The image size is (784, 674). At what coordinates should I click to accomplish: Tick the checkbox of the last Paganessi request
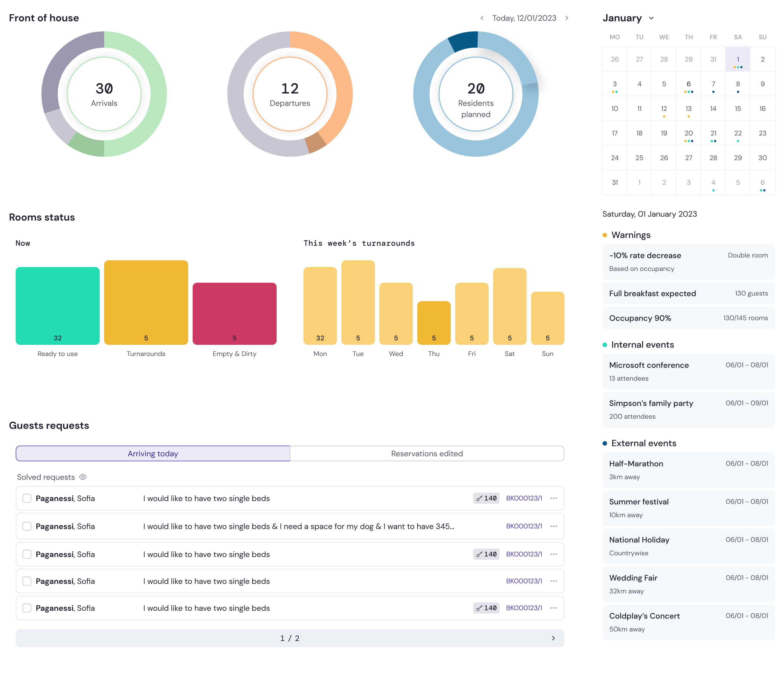coord(27,608)
